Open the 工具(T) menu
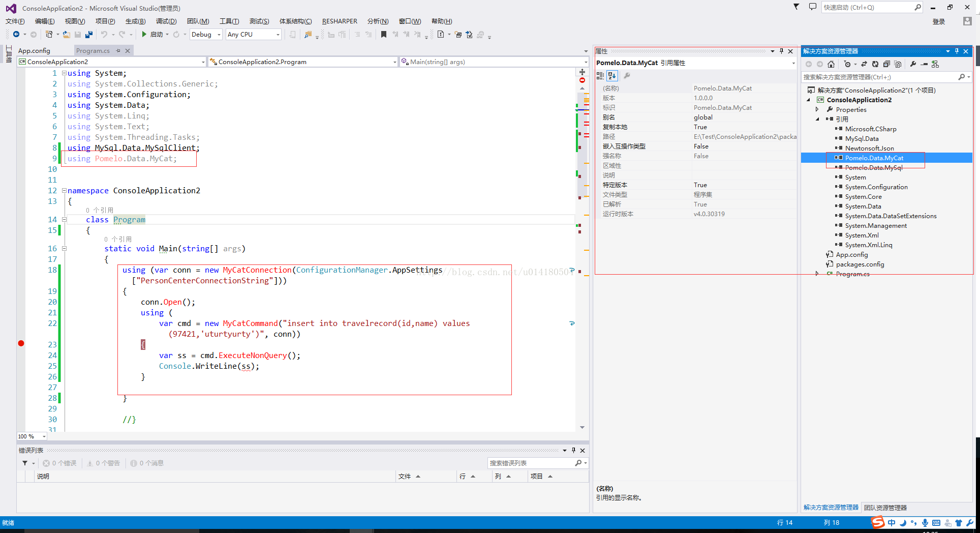This screenshot has width=980, height=533. (x=229, y=21)
